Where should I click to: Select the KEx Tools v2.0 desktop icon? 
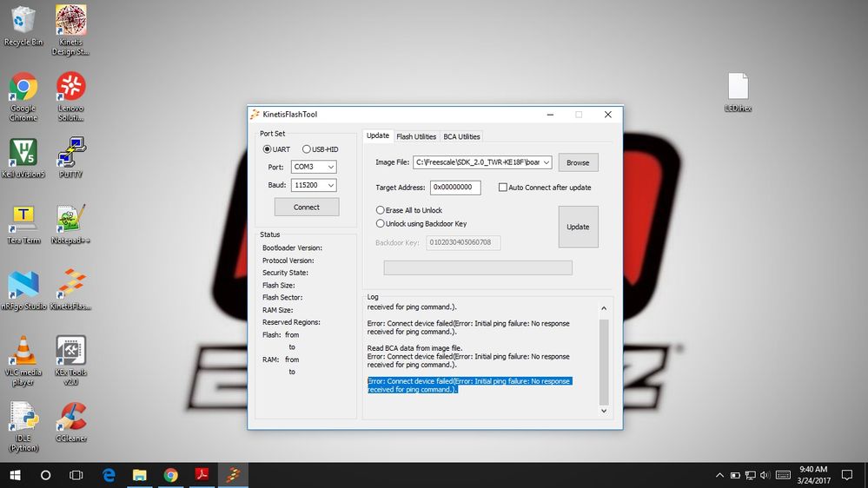71,360
